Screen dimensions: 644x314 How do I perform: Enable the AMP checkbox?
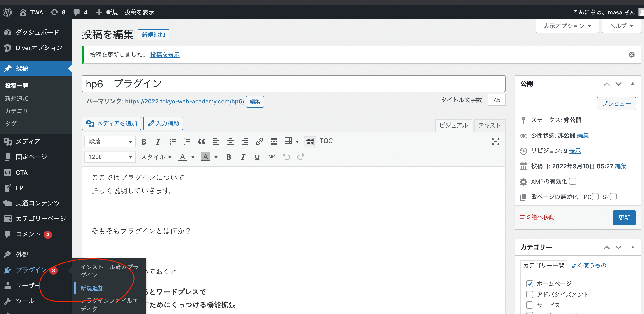tap(572, 181)
